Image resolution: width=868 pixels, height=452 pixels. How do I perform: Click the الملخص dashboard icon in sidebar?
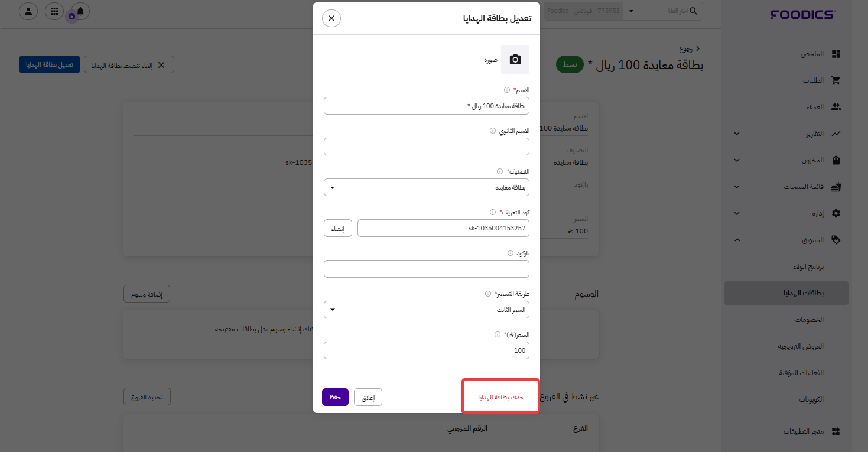[x=836, y=54]
